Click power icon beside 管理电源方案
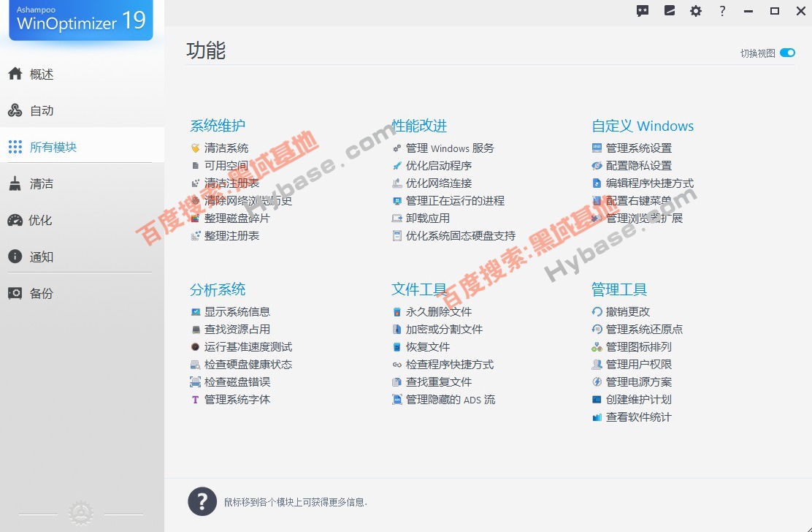 [x=597, y=382]
